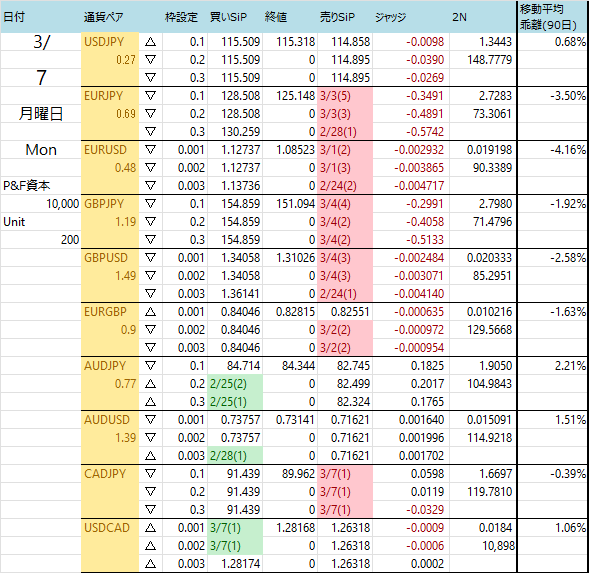The height and width of the screenshot is (573, 589).
Task: Click the 月曜日 weekday cell
Action: (41, 114)
